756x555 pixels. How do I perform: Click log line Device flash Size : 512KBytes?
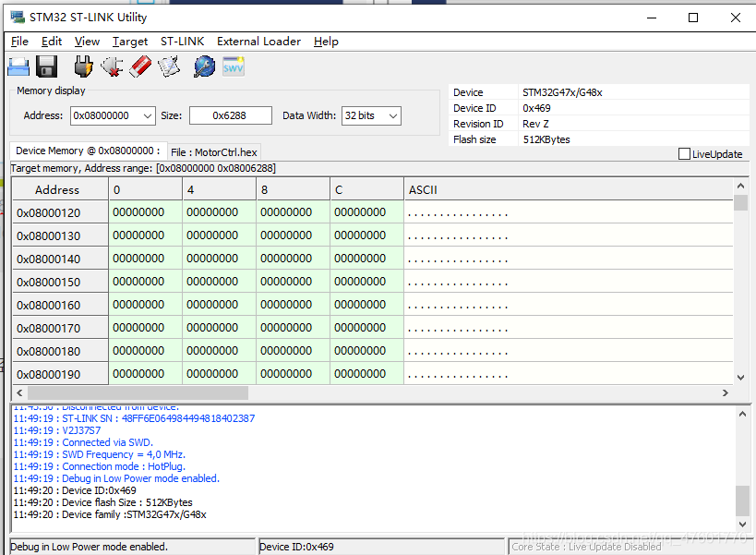(102, 502)
